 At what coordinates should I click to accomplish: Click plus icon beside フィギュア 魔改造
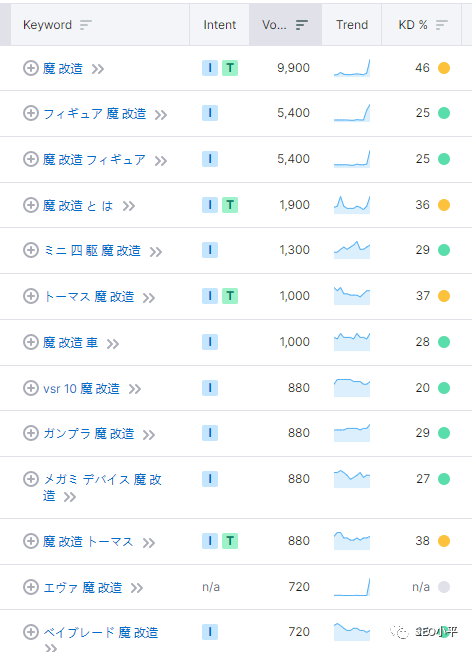click(30, 113)
